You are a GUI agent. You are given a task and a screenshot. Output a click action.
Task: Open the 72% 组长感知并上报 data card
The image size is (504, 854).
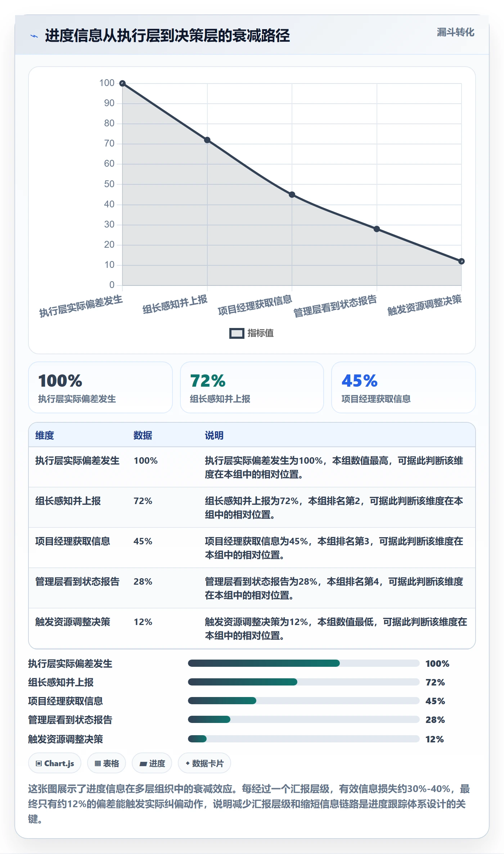tap(252, 387)
